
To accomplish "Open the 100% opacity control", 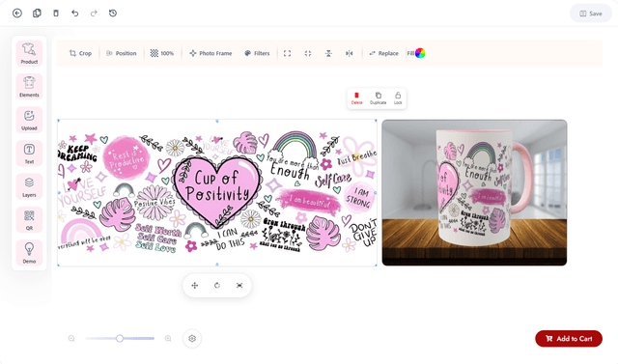I will (x=162, y=53).
